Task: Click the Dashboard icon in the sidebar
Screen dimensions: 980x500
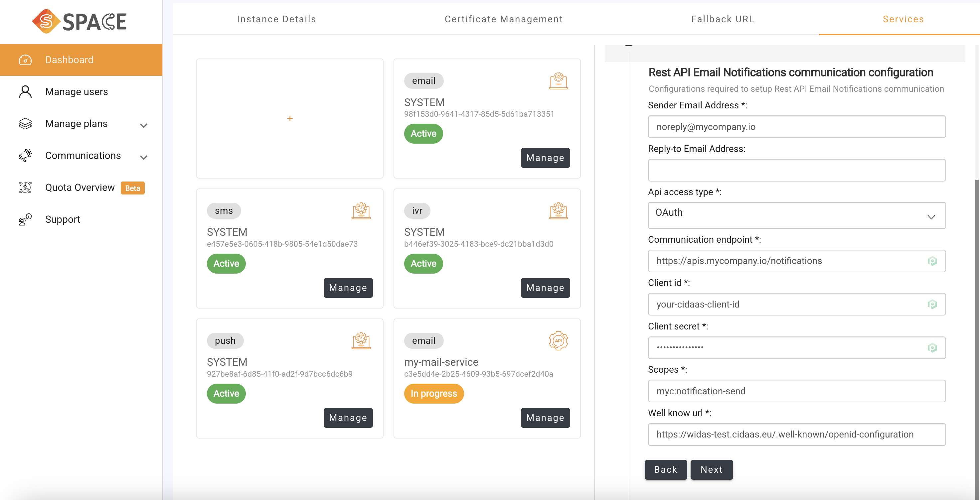Action: coord(25,60)
